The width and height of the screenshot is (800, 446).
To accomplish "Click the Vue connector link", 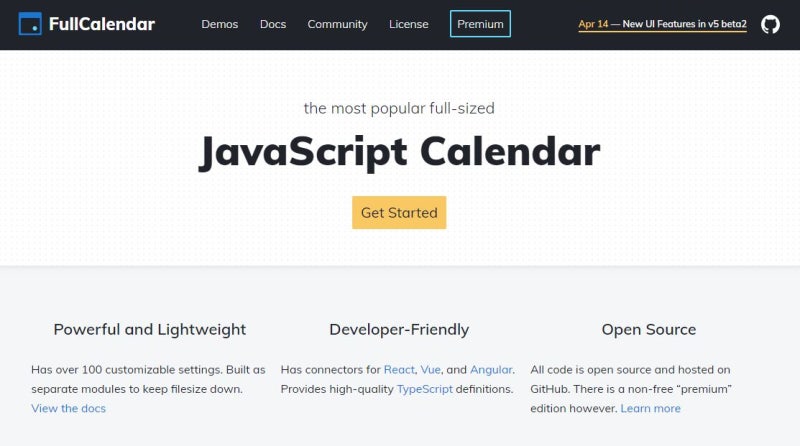I will tap(431, 370).
